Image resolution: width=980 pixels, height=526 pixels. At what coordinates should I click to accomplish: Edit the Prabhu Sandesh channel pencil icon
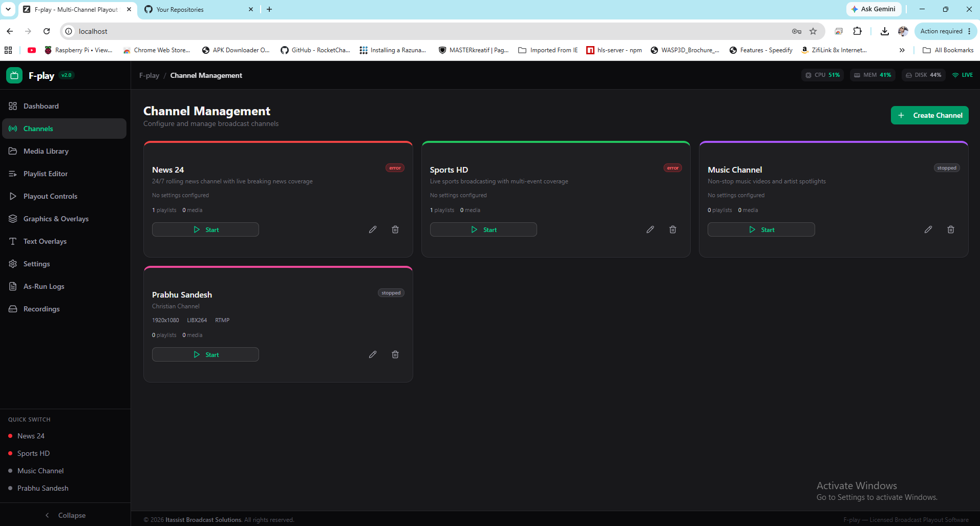tap(373, 354)
